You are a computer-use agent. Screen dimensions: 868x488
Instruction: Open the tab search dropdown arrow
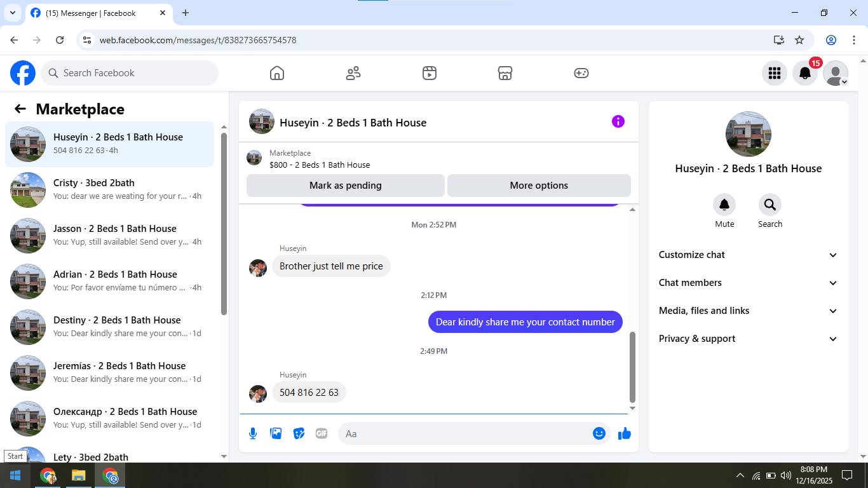point(12,13)
